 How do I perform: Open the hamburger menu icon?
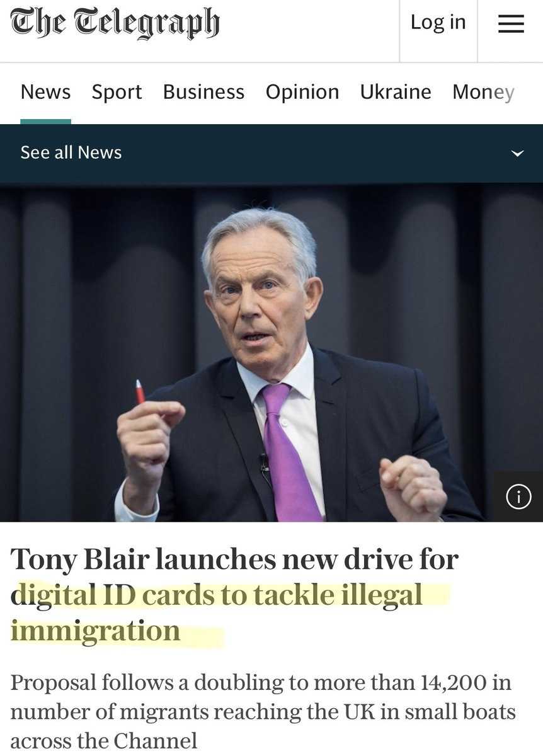coord(511,24)
